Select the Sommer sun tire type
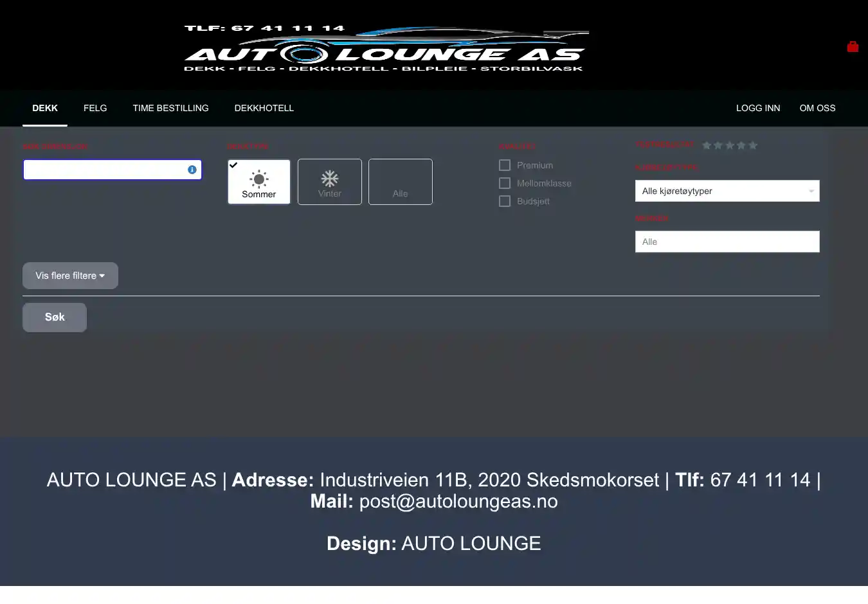 (x=259, y=182)
